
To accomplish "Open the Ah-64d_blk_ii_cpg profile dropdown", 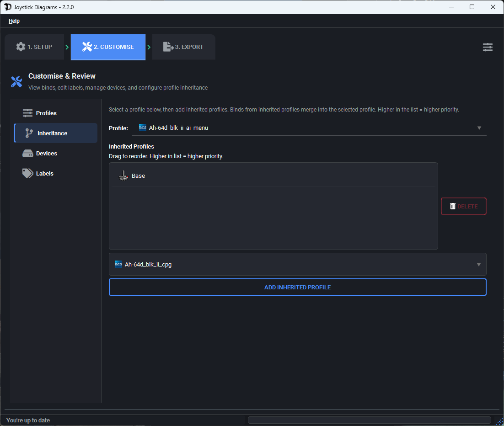I will (297, 264).
